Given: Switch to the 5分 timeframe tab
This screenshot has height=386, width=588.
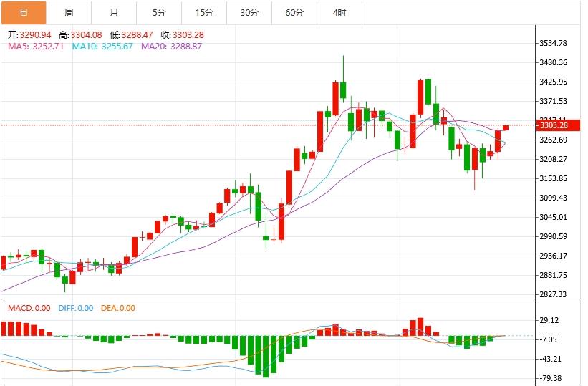Looking at the screenshot, I should (159, 13).
